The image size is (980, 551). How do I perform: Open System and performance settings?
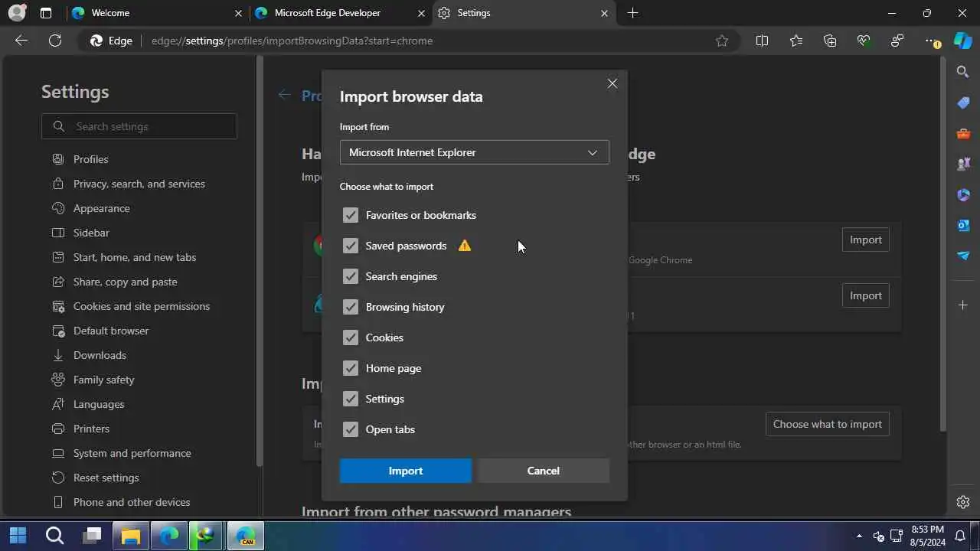tap(132, 453)
